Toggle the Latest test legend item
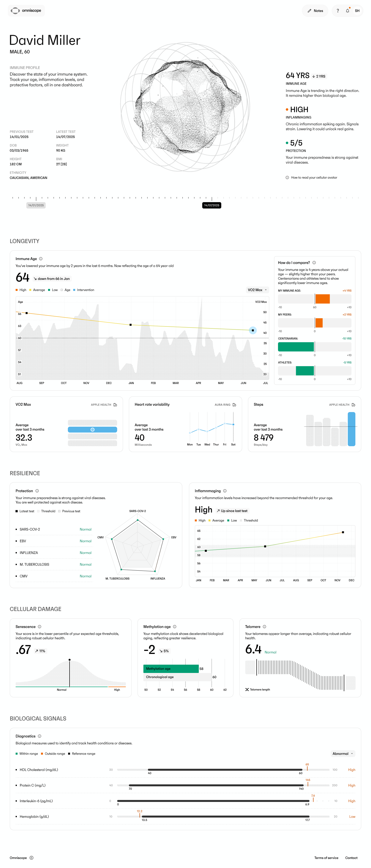371x868 pixels. [x=25, y=511]
